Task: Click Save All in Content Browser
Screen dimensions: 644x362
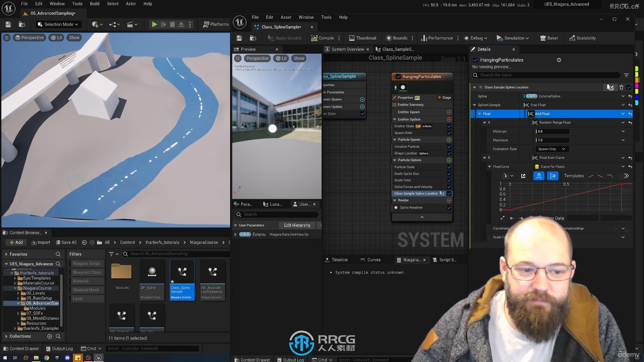Action: point(66,242)
